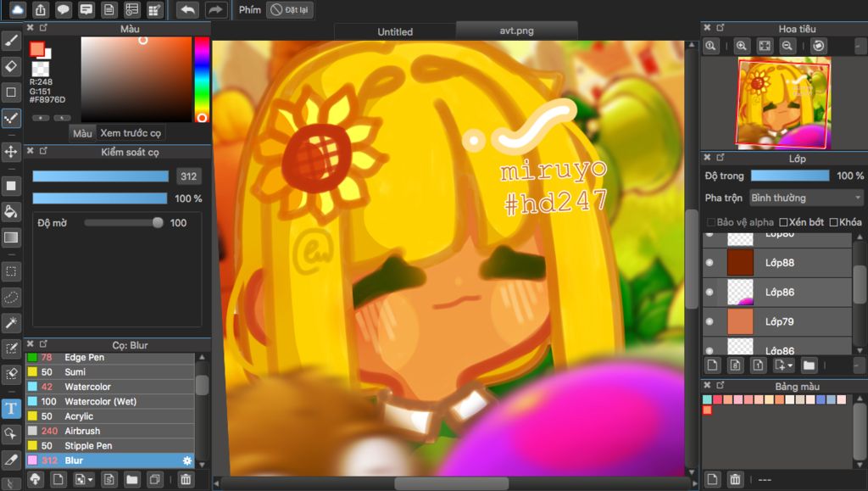
Task: Toggle visibility of layer Lớp79
Action: (x=709, y=321)
